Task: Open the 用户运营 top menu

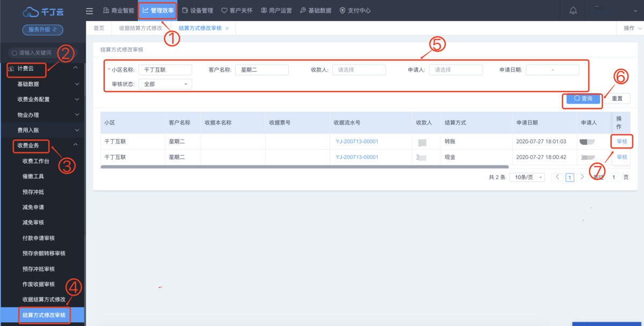Action: (276, 11)
